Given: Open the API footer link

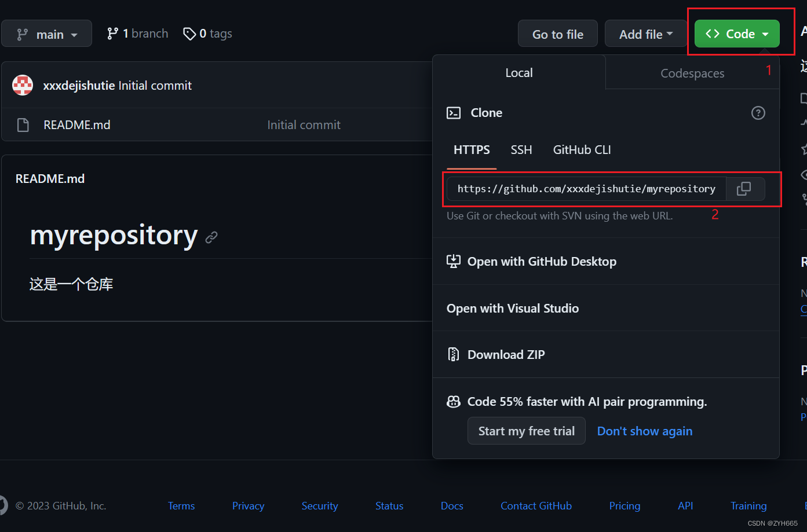Looking at the screenshot, I should (685, 506).
